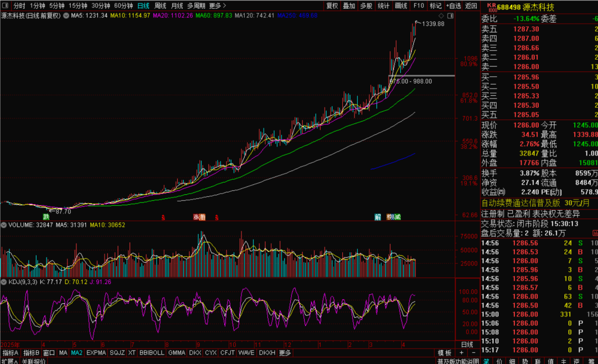
Task: Expand 更多 indicators in bottom tab bar
Action: pos(285,353)
